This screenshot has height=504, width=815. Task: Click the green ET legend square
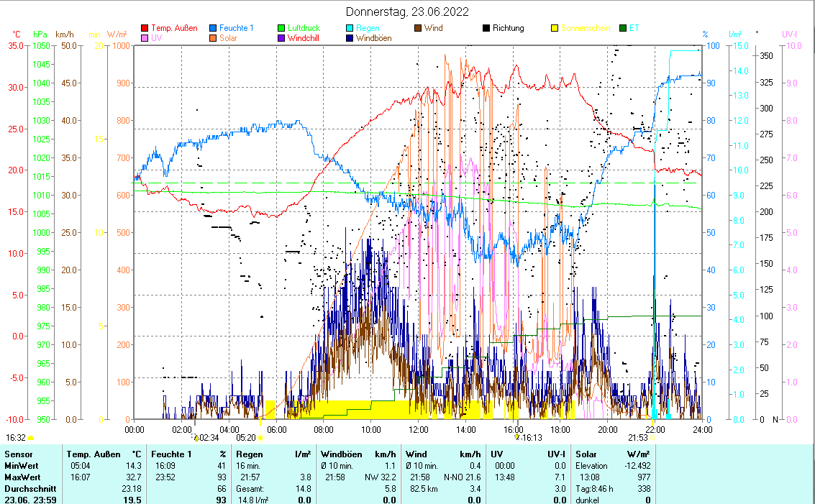tap(624, 29)
